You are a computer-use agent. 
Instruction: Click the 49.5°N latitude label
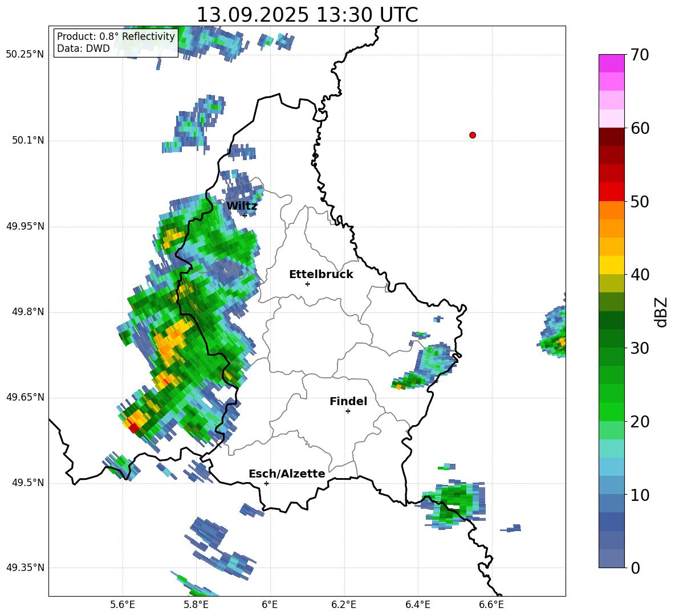click(x=28, y=483)
